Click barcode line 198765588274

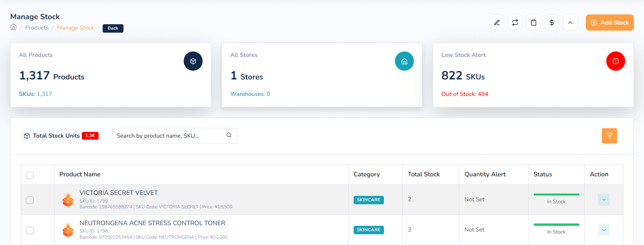click(x=156, y=207)
